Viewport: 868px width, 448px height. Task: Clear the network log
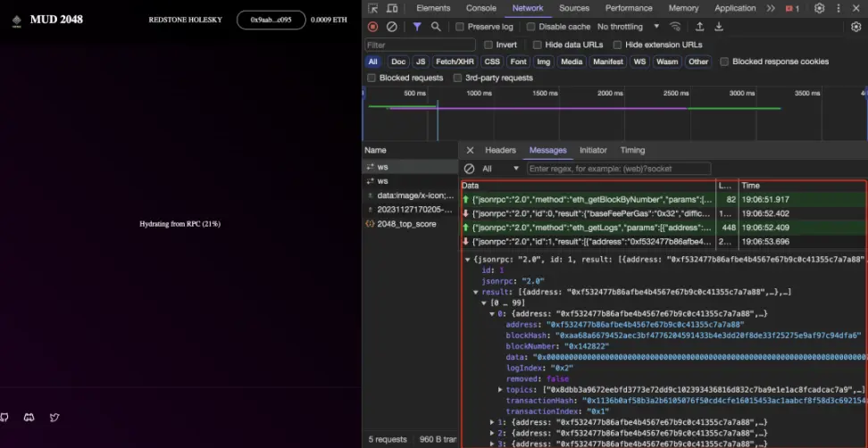coord(391,27)
